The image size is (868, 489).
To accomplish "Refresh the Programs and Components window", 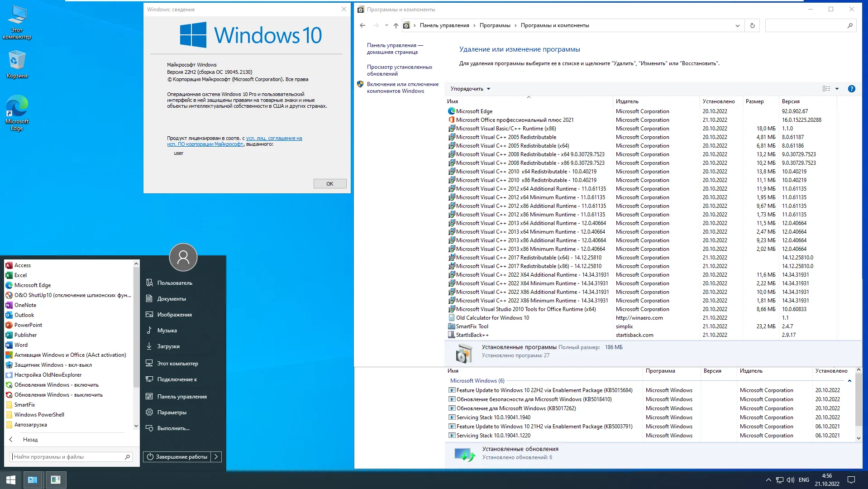I will 752,25.
